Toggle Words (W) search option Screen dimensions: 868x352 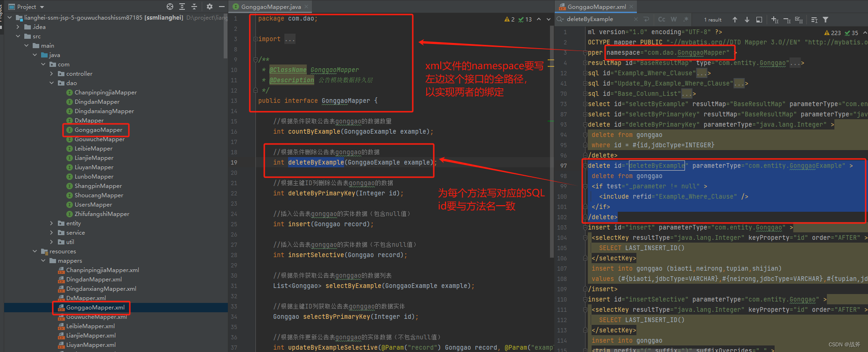(674, 19)
